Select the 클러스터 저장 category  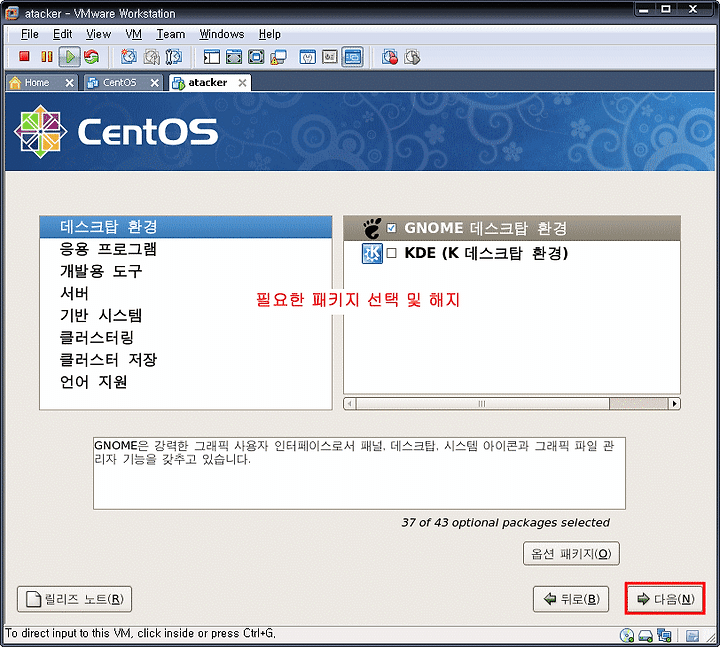coord(186,360)
